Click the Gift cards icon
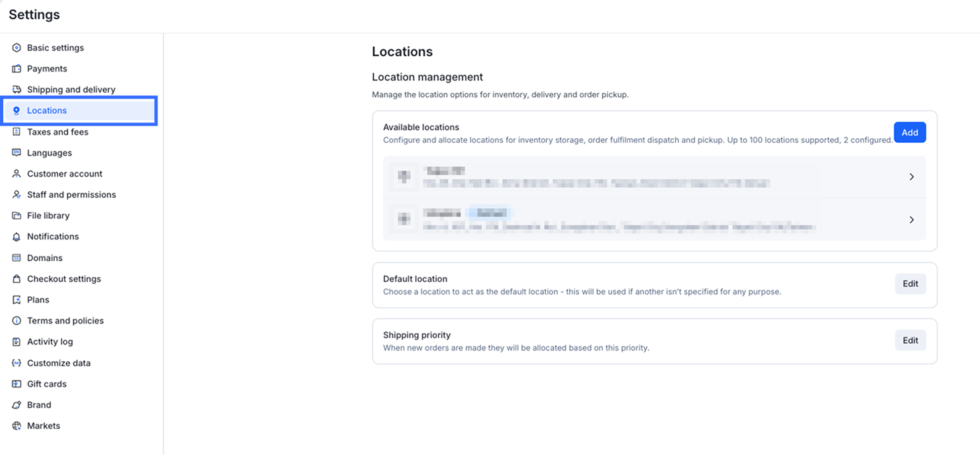The width and height of the screenshot is (980, 455). click(17, 384)
